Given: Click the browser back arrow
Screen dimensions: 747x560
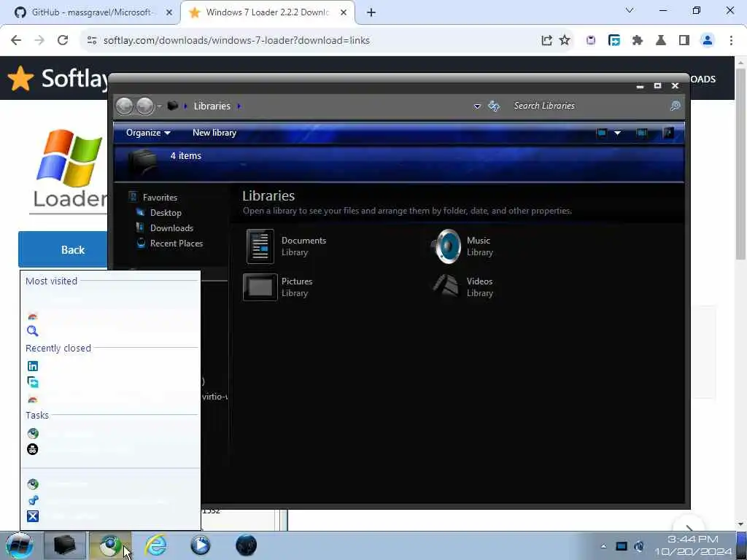Looking at the screenshot, I should 16,41.
